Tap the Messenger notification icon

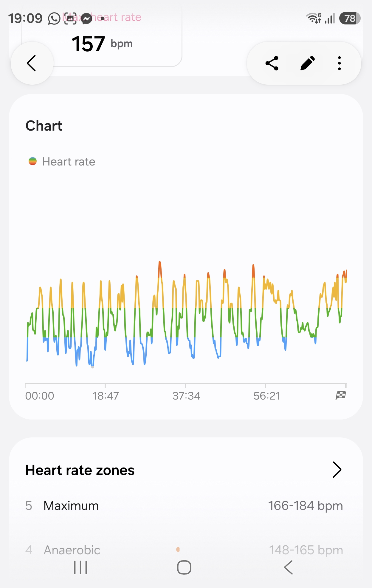(x=86, y=18)
